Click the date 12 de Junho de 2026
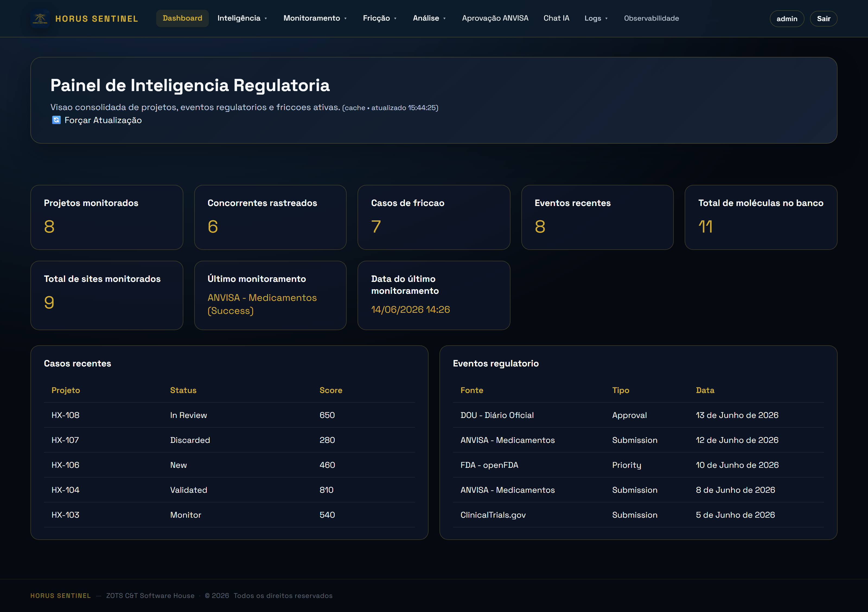868x612 pixels. 737,440
